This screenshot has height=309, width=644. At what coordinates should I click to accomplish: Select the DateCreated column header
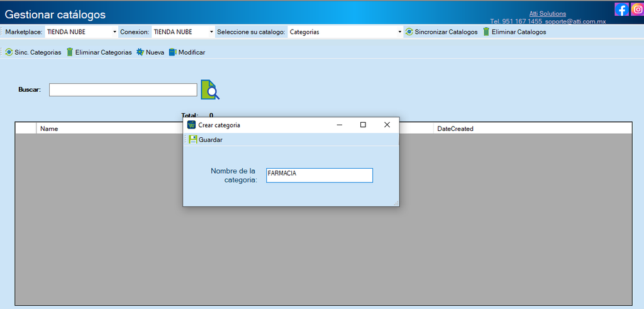pyautogui.click(x=455, y=128)
